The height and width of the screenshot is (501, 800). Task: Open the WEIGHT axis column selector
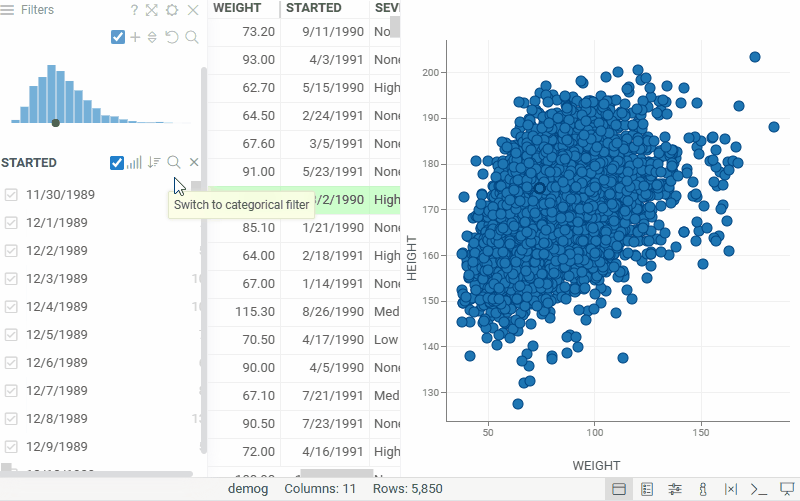[x=595, y=465]
